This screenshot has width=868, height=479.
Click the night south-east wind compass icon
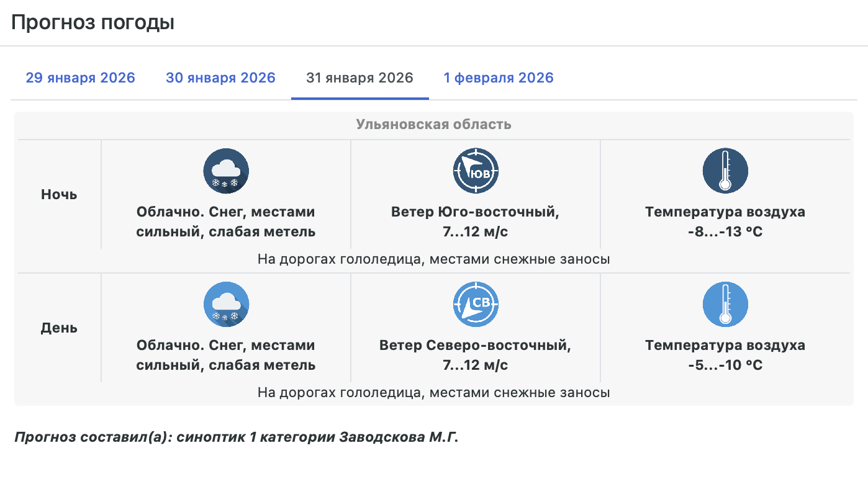(476, 171)
